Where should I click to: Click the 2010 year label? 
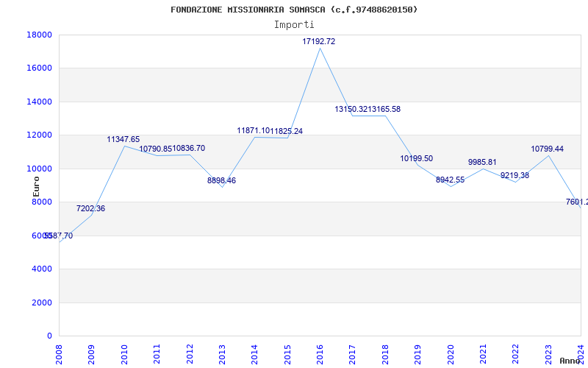124,354
